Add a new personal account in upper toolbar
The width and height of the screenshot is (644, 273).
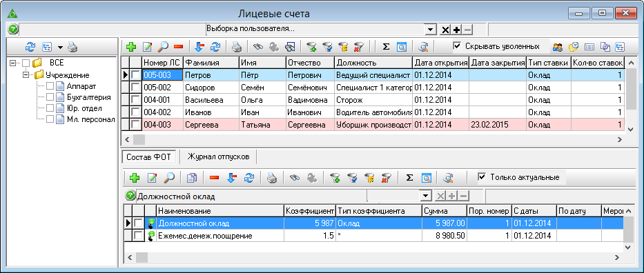(x=131, y=47)
